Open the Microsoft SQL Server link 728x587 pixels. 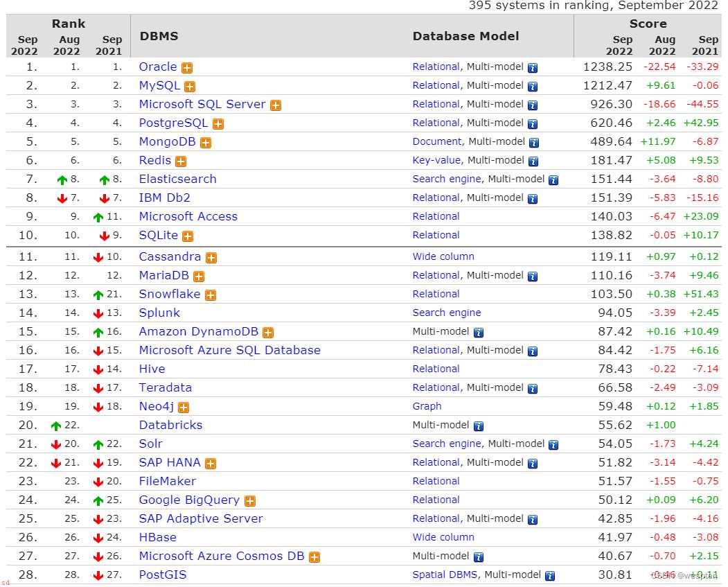tap(202, 104)
